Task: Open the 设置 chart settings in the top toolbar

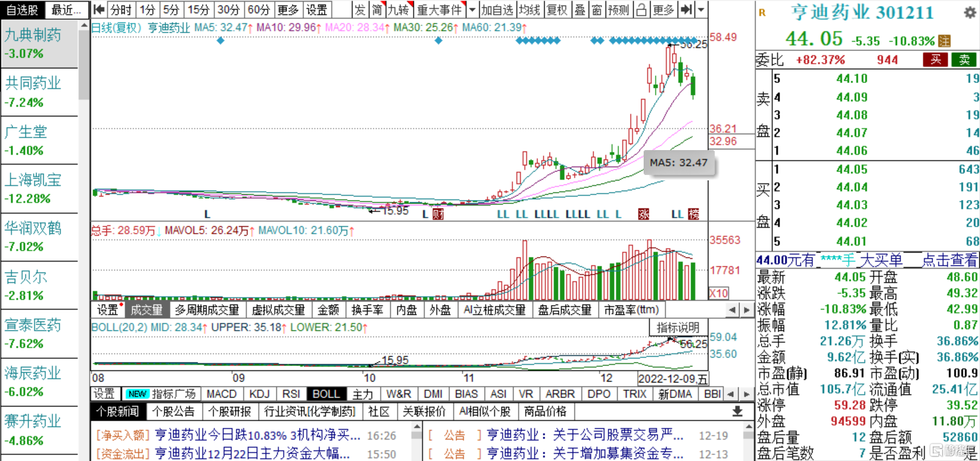Action: pos(317,9)
